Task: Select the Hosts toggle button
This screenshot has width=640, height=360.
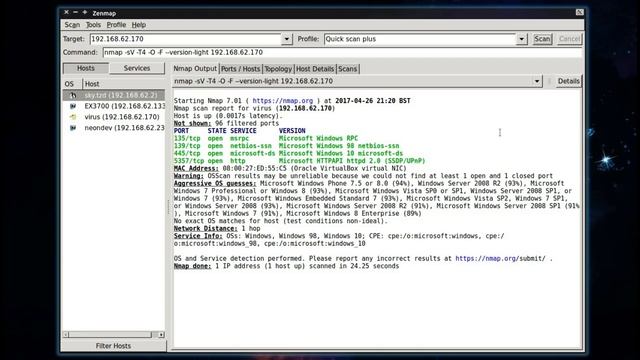Action: point(86,68)
